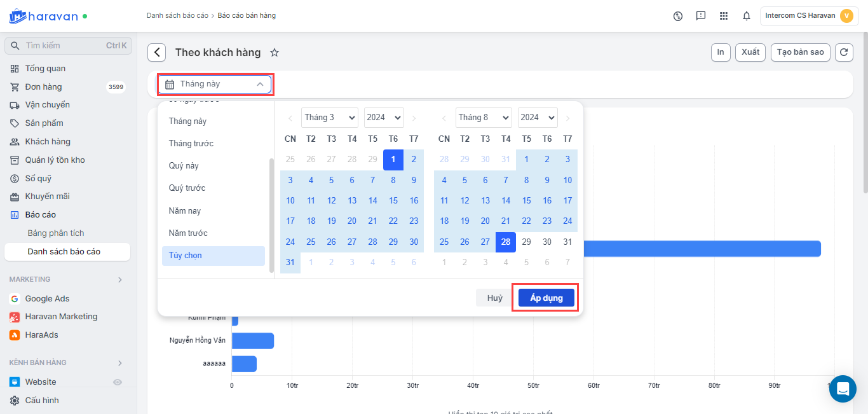Viewport: 868px width, 414px height.
Task: Open the notifications bell
Action: pyautogui.click(x=747, y=16)
